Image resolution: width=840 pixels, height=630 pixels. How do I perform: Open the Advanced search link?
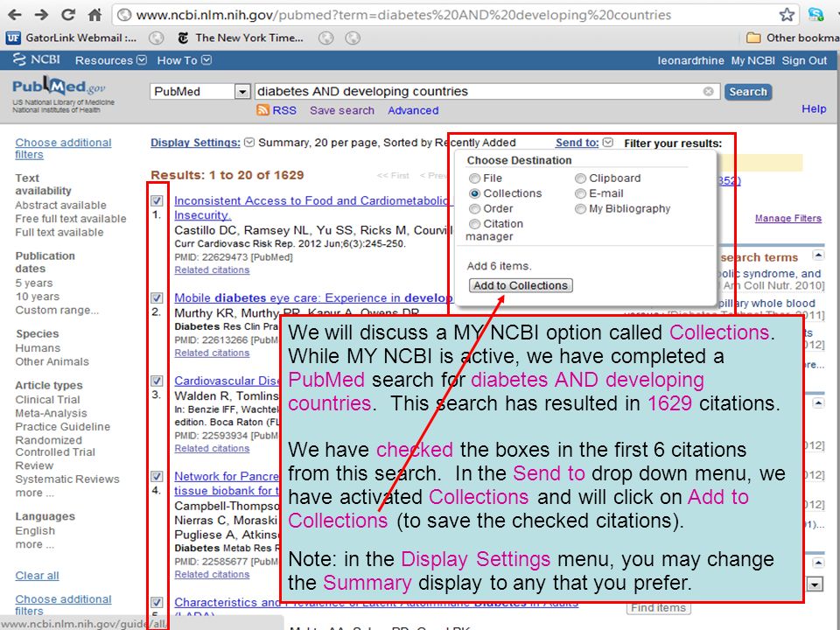point(413,110)
